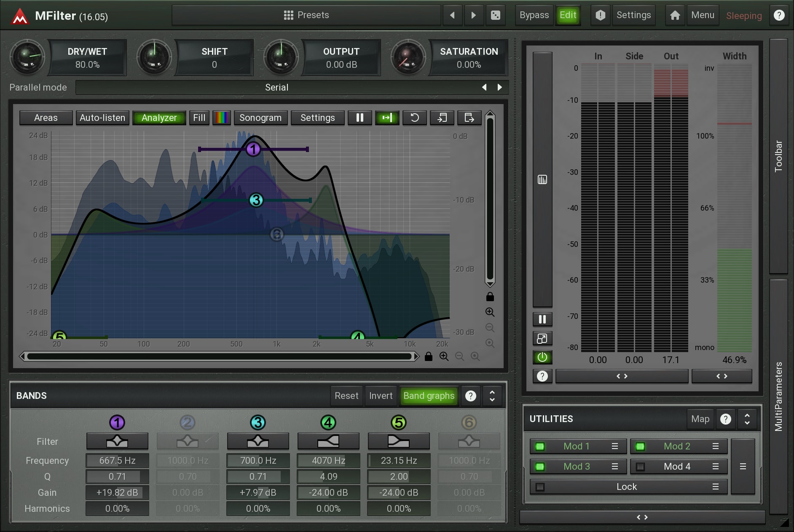
Task: Open the main Menu
Action: pos(703,15)
